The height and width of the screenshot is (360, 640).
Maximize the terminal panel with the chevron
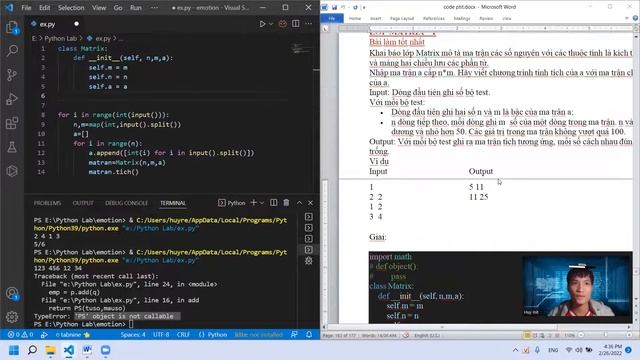299,203
